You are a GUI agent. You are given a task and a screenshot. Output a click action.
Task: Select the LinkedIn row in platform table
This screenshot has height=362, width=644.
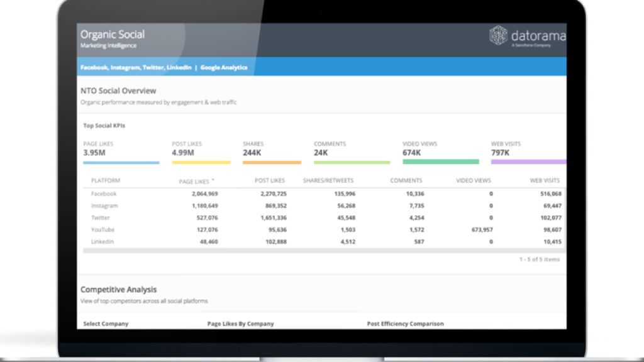[103, 242]
